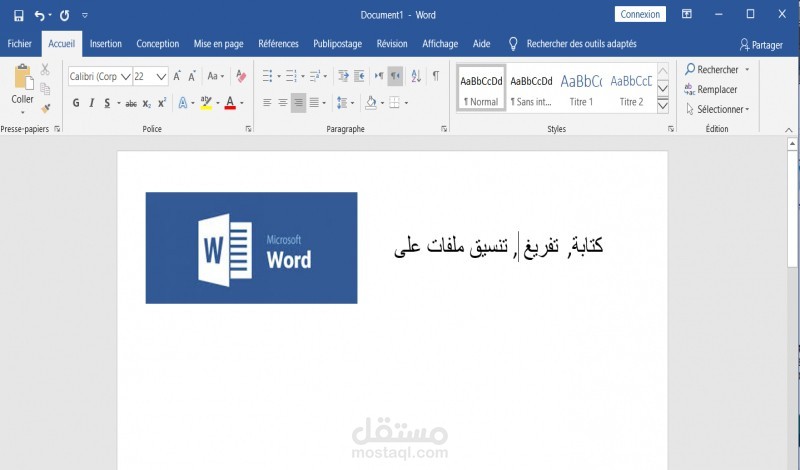800x470 pixels.
Task: Toggle subscript formatting
Action: pyautogui.click(x=146, y=104)
